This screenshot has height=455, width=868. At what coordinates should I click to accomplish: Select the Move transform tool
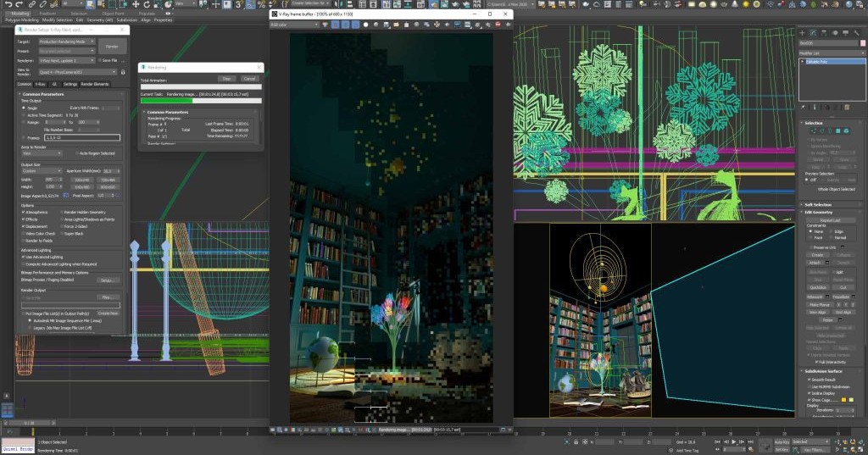pos(136,4)
